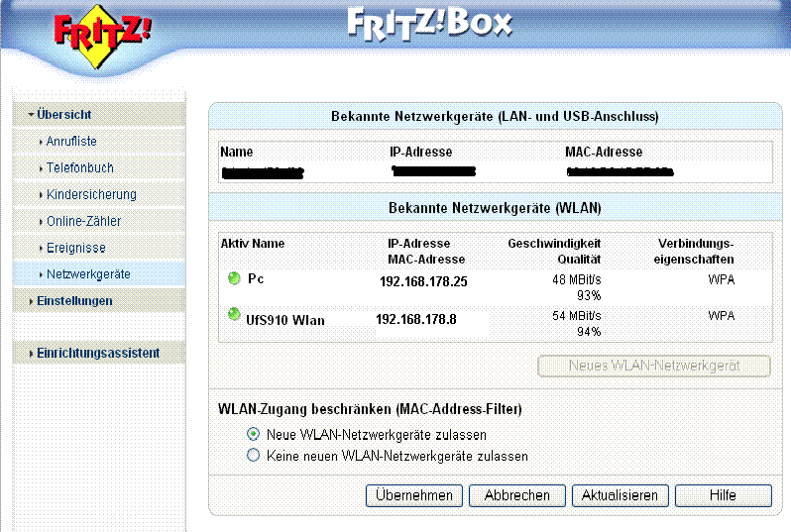Expand the Einstellungen section
Viewport: 791px width, 532px height.
tap(73, 300)
